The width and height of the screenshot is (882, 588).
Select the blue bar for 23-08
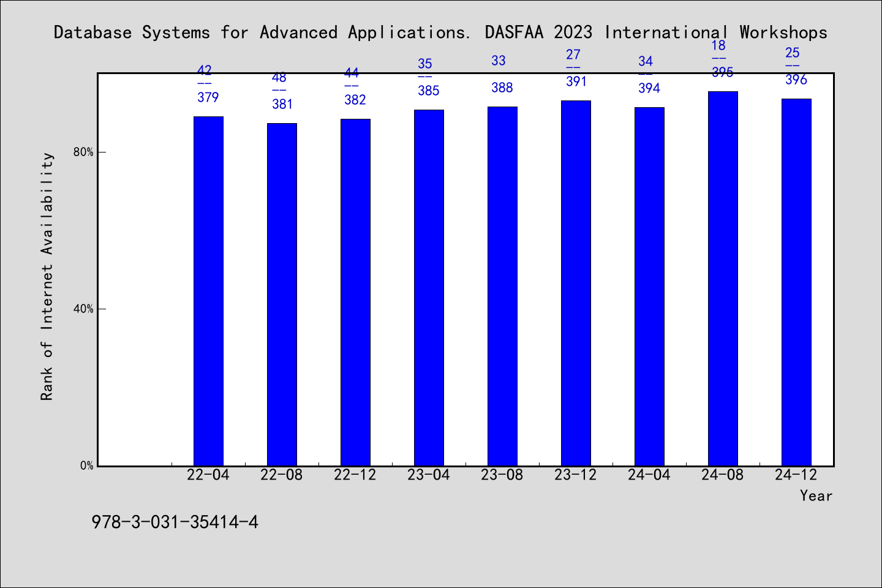pos(502,286)
